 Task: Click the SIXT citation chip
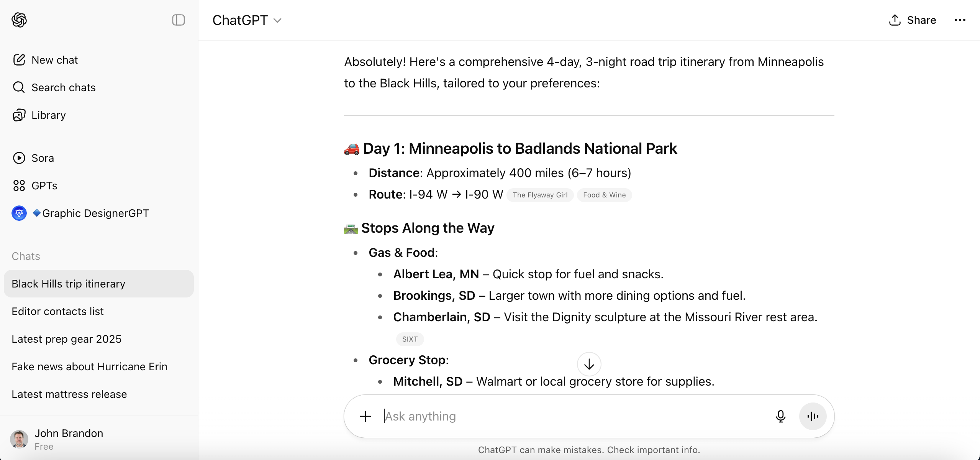[410, 339]
